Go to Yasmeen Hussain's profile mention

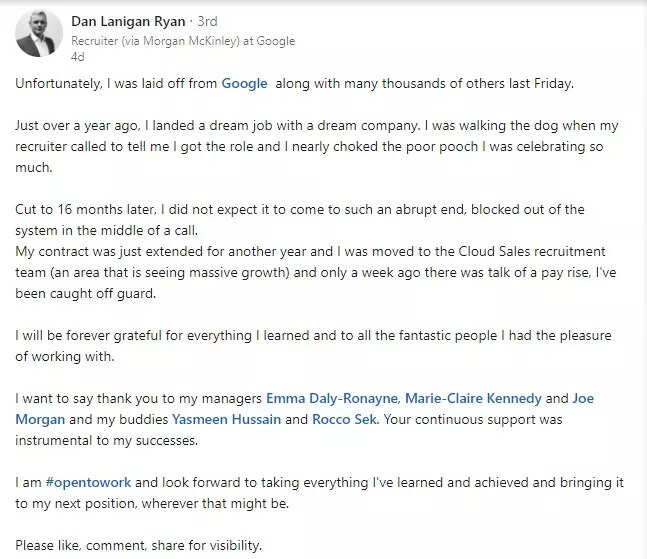click(x=226, y=419)
